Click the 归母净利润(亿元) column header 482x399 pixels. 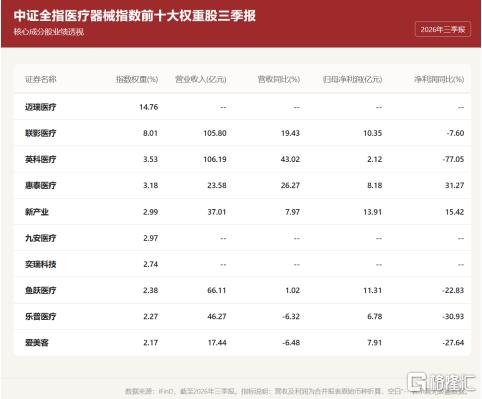[x=352, y=79]
